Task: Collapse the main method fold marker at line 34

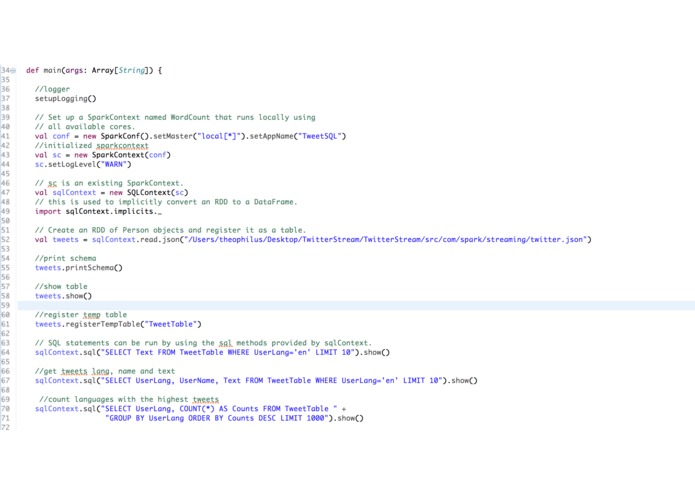Action: [x=13, y=70]
